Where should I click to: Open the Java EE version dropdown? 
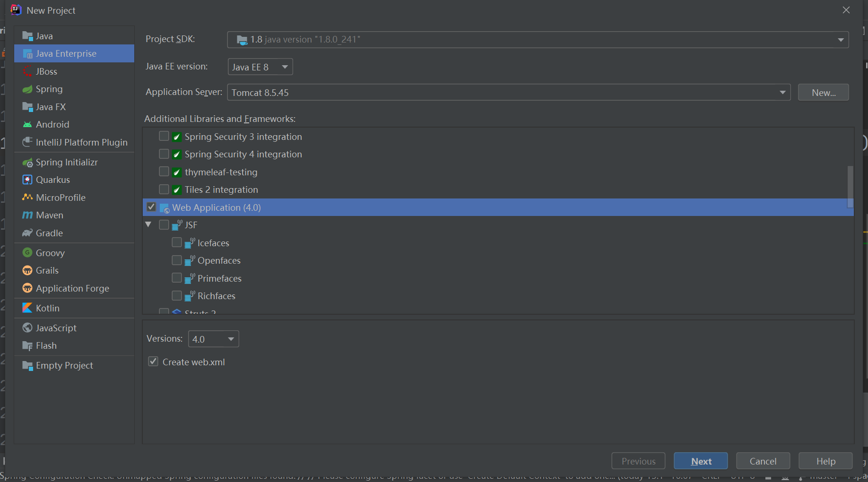pyautogui.click(x=260, y=67)
